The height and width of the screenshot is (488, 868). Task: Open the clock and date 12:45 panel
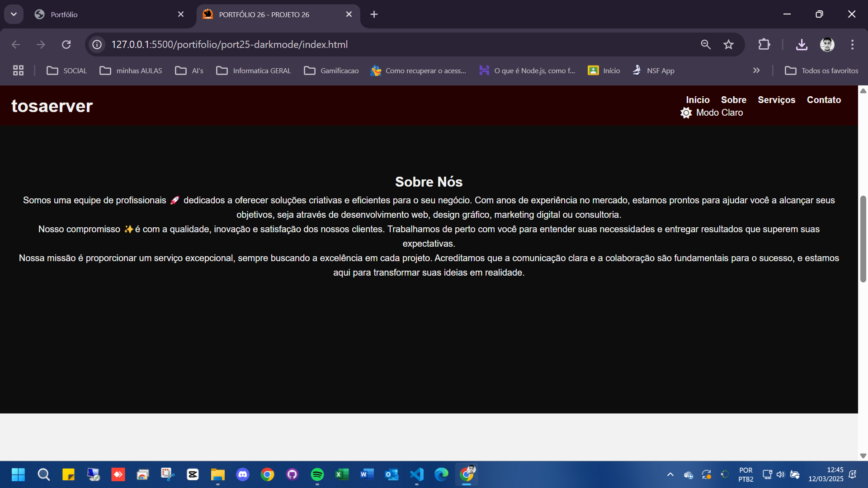point(826,474)
